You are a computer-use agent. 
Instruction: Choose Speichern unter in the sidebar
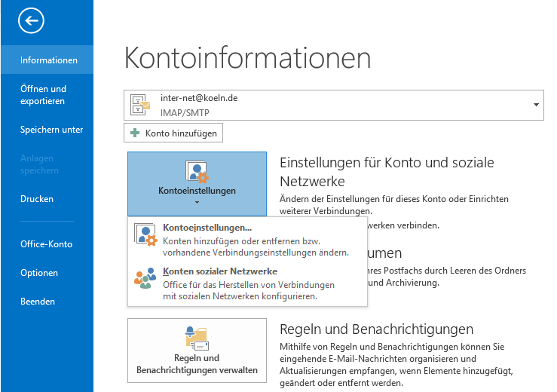pyautogui.click(x=51, y=130)
